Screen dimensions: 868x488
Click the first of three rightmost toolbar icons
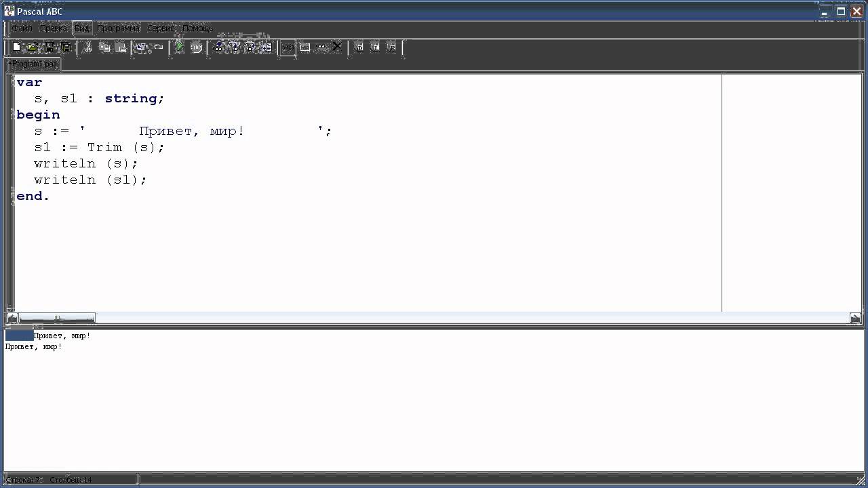click(x=359, y=47)
